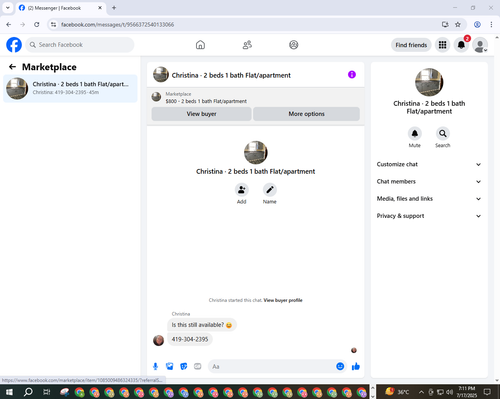Image resolution: width=500 pixels, height=399 pixels.
Task: Click the chat header title Christina listing
Action: pyautogui.click(x=231, y=75)
